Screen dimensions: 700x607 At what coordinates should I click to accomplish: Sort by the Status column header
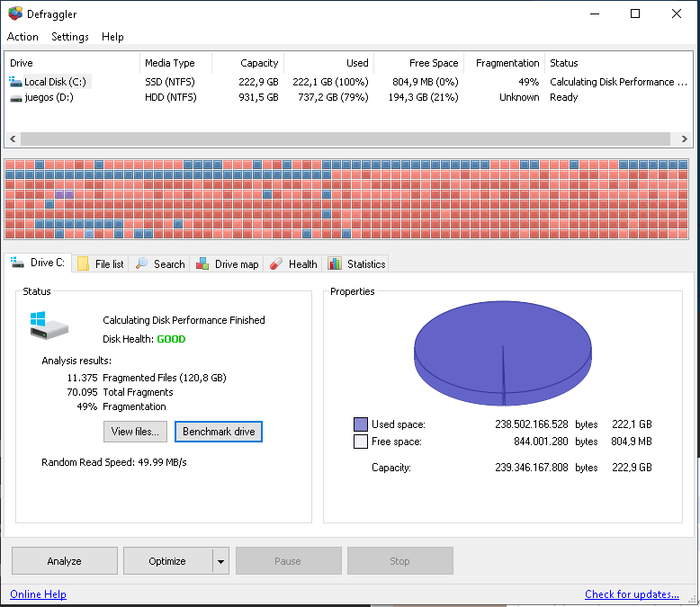(618, 63)
